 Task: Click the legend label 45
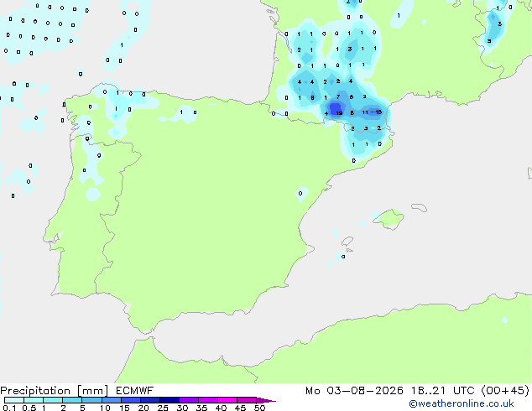[x=240, y=408]
